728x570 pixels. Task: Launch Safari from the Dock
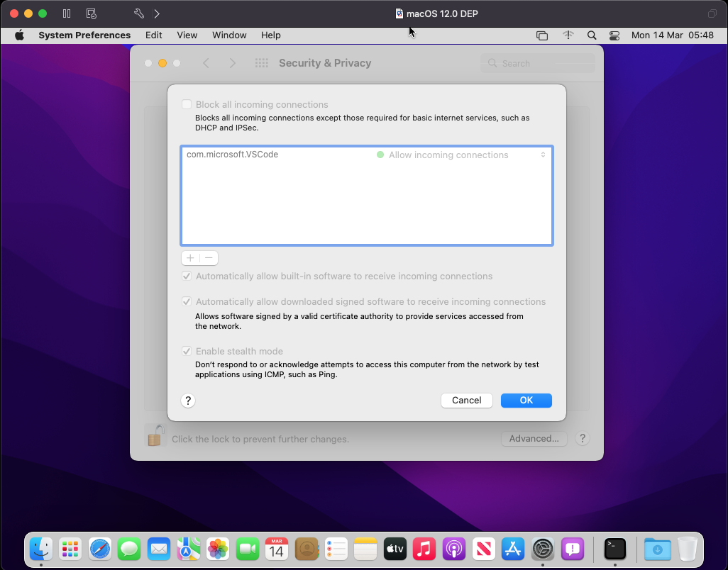(x=100, y=548)
